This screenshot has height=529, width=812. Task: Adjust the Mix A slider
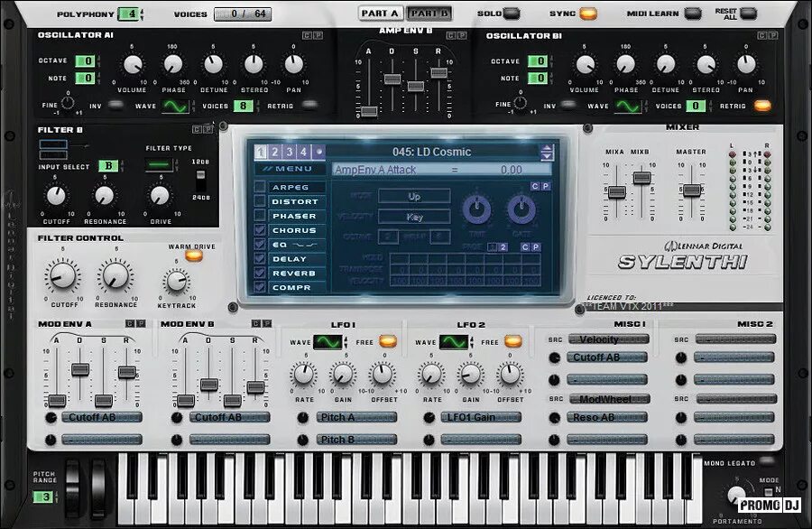pyautogui.click(x=616, y=192)
